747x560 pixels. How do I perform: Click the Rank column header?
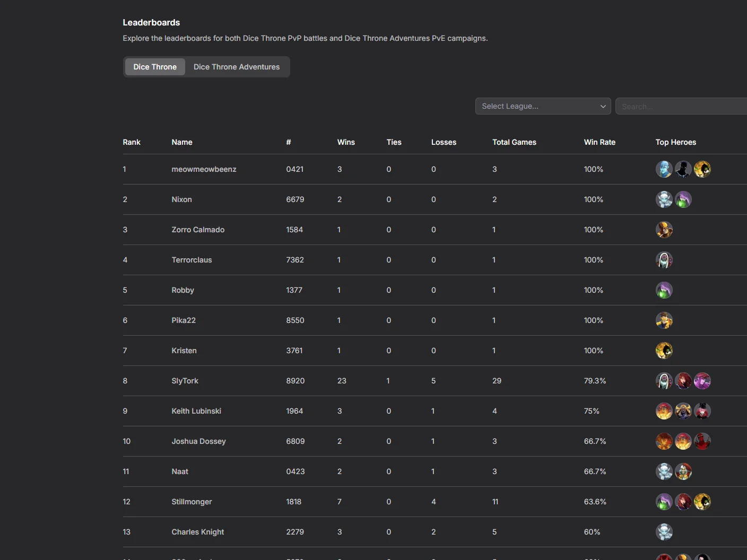coord(132,142)
